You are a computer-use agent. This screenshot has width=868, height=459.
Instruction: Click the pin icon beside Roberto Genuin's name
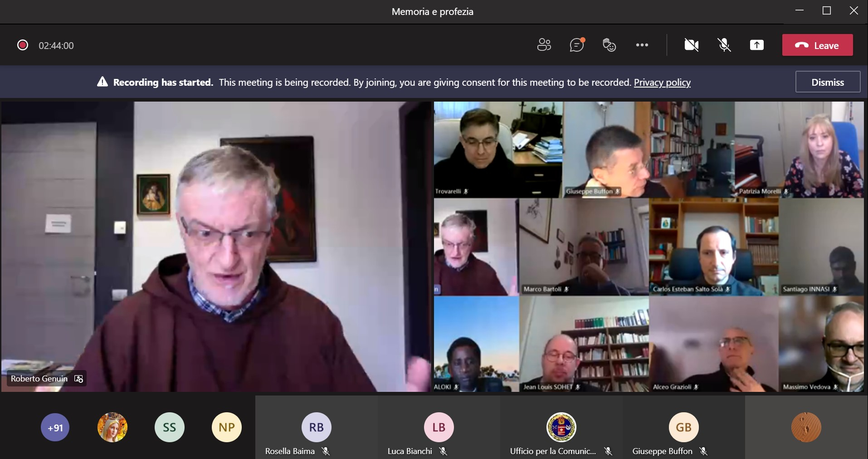coord(78,379)
